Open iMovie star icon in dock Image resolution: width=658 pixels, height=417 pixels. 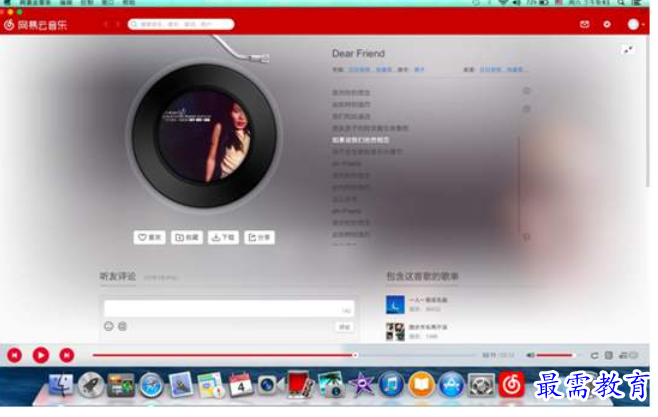[x=361, y=385]
